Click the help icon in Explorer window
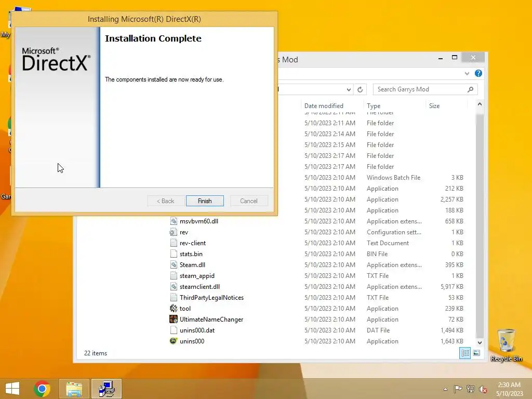The width and height of the screenshot is (532, 399). click(x=478, y=73)
